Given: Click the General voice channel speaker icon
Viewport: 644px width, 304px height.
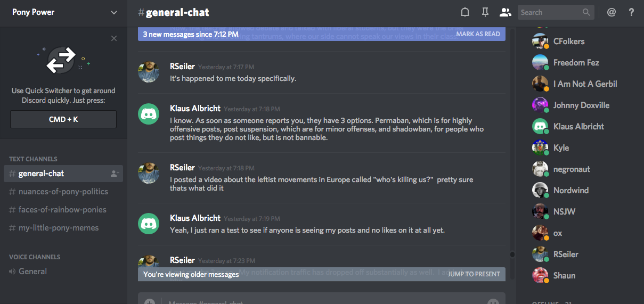Looking at the screenshot, I should (12, 272).
